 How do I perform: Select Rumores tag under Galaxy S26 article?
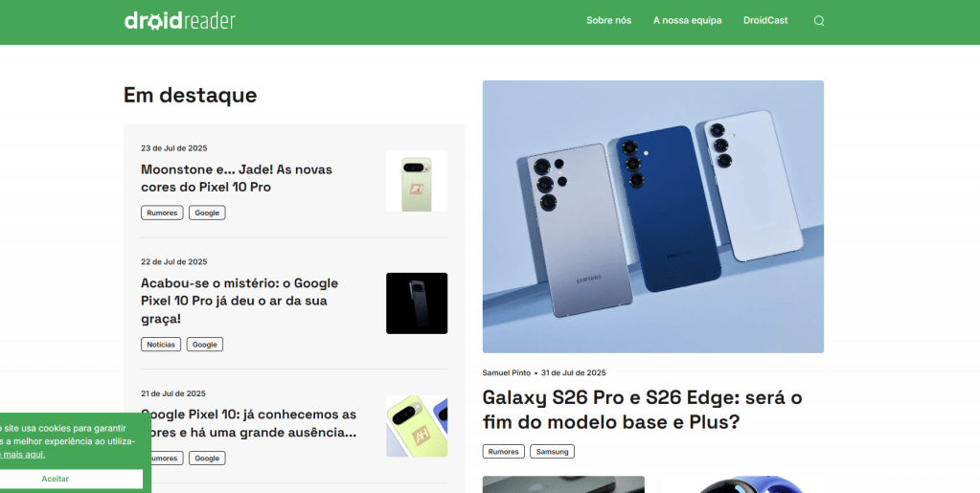(x=504, y=451)
